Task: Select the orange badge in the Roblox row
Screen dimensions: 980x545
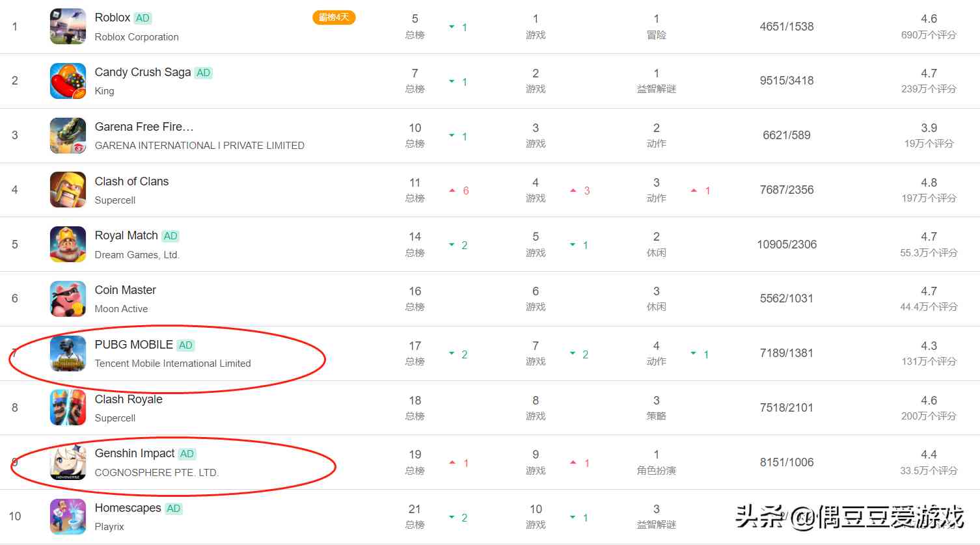Action: click(334, 18)
